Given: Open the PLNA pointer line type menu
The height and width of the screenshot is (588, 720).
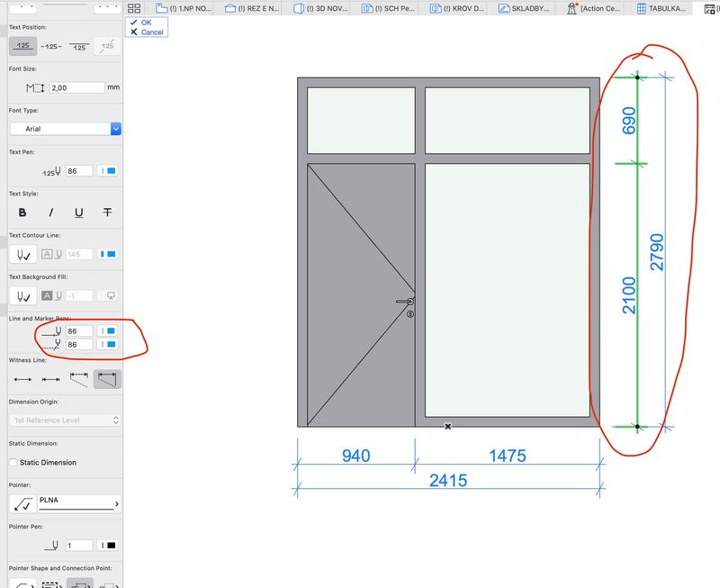Looking at the screenshot, I should pyautogui.click(x=79, y=504).
